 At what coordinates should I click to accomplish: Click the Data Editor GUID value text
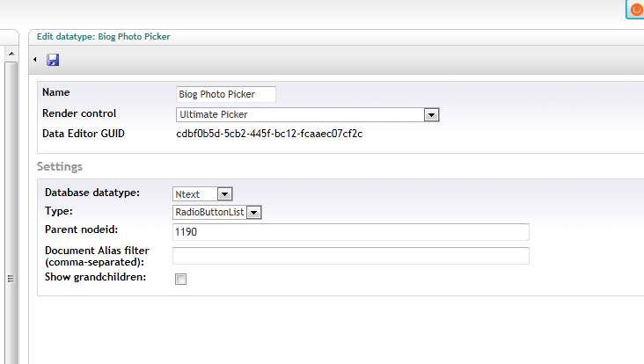(269, 134)
